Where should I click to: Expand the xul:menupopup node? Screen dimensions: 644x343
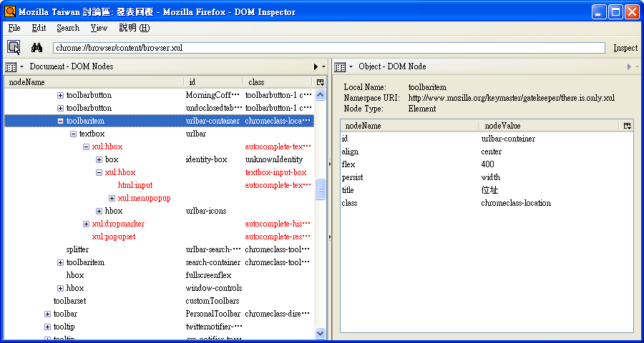pyautogui.click(x=112, y=199)
